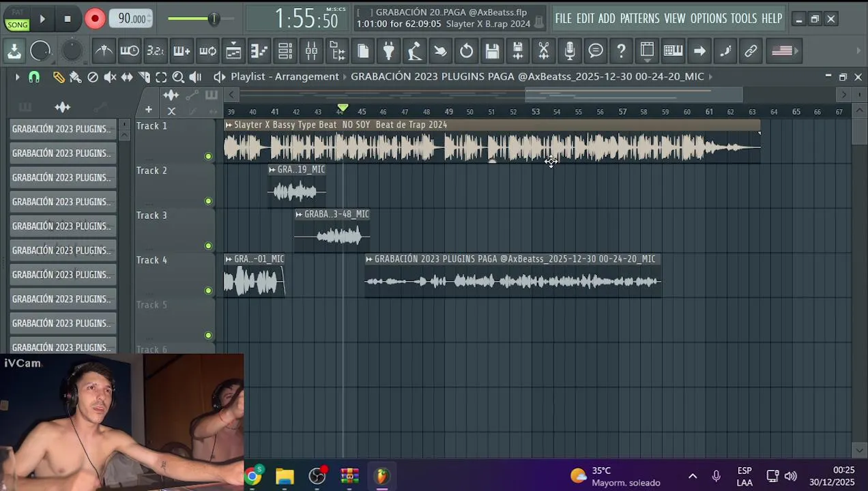The image size is (868, 491).
Task: Expand arrow after the 00-24-20_MIC title
Action: [x=710, y=76]
